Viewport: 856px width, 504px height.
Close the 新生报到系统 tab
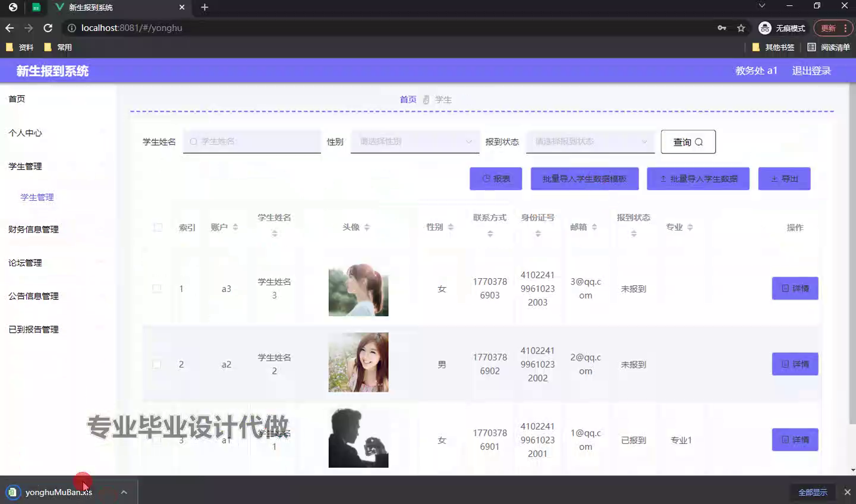click(182, 7)
